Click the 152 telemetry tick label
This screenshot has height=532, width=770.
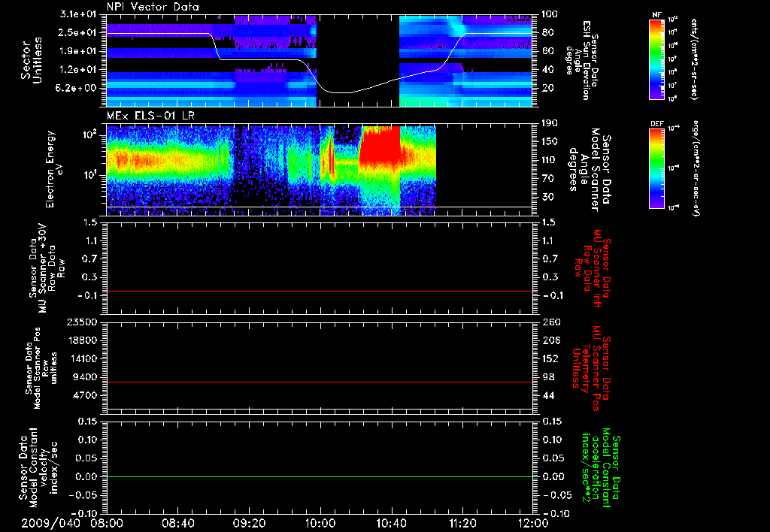point(550,358)
